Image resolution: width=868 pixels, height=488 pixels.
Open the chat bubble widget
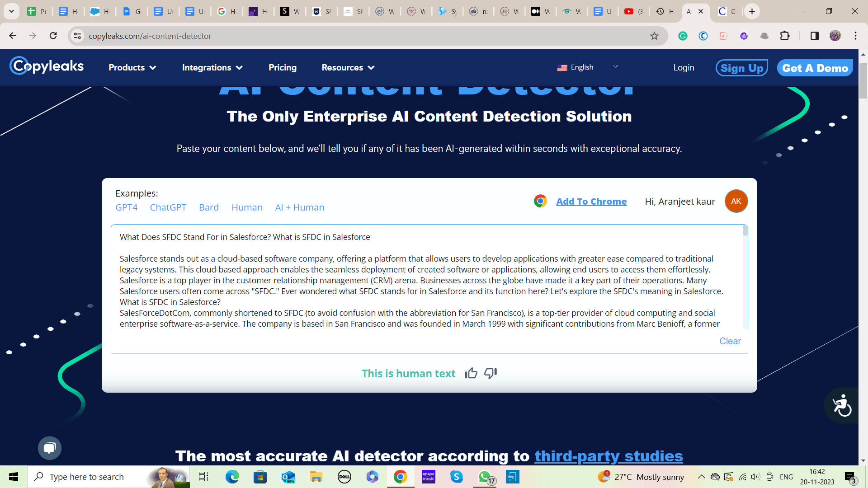50,448
